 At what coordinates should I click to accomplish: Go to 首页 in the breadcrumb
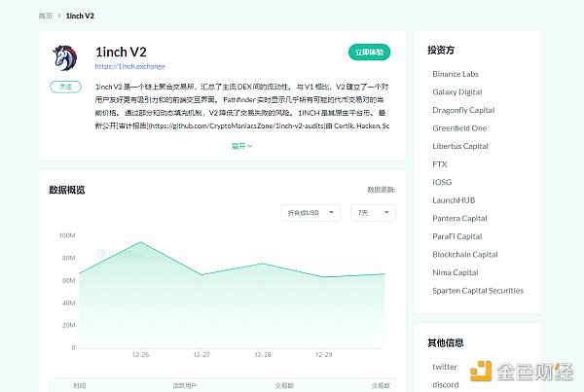tap(46, 16)
